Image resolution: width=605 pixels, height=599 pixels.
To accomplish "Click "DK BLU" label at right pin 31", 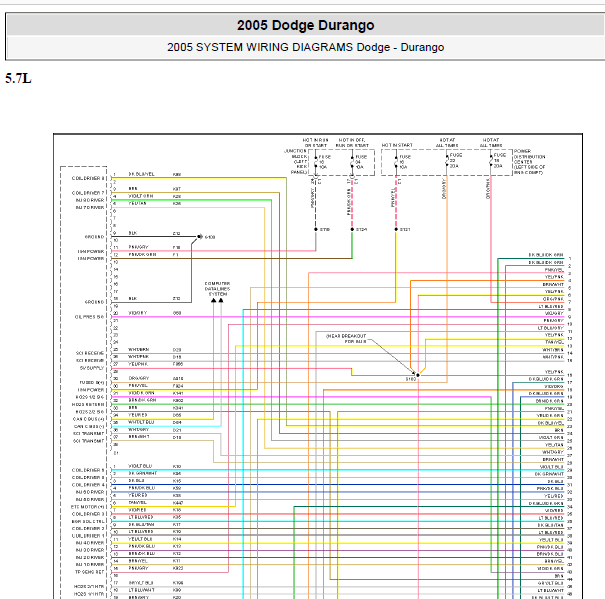I will tap(556, 481).
